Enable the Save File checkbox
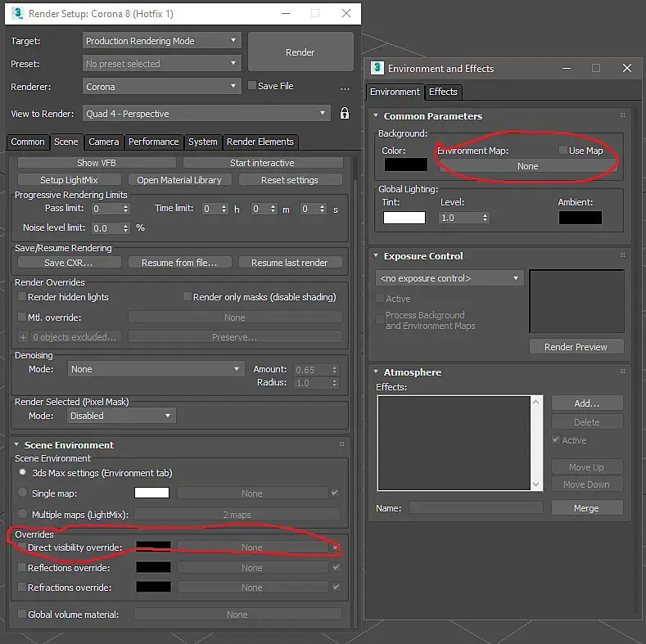The image size is (646, 644). coord(251,85)
